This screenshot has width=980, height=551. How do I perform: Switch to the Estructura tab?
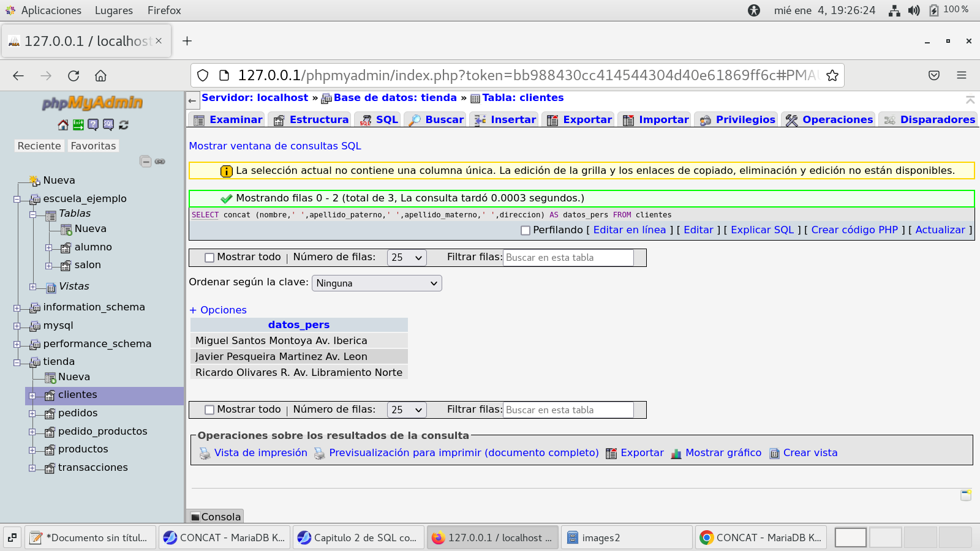tap(311, 119)
